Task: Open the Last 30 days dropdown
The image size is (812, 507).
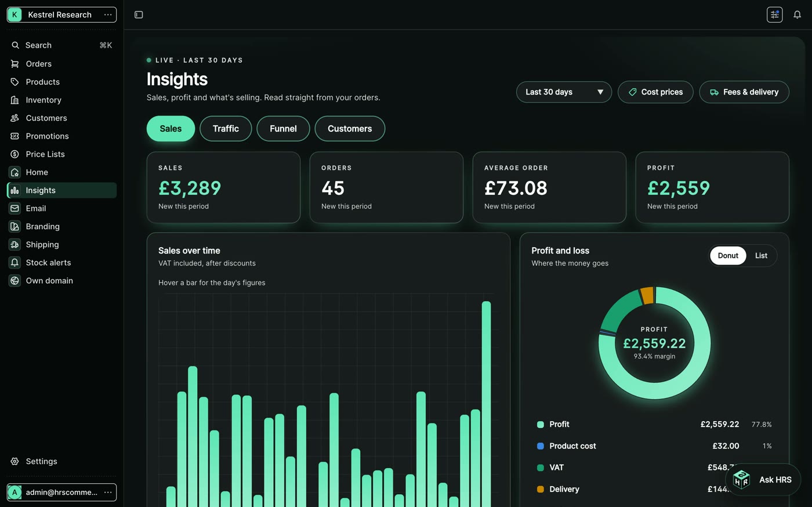Action: (564, 92)
